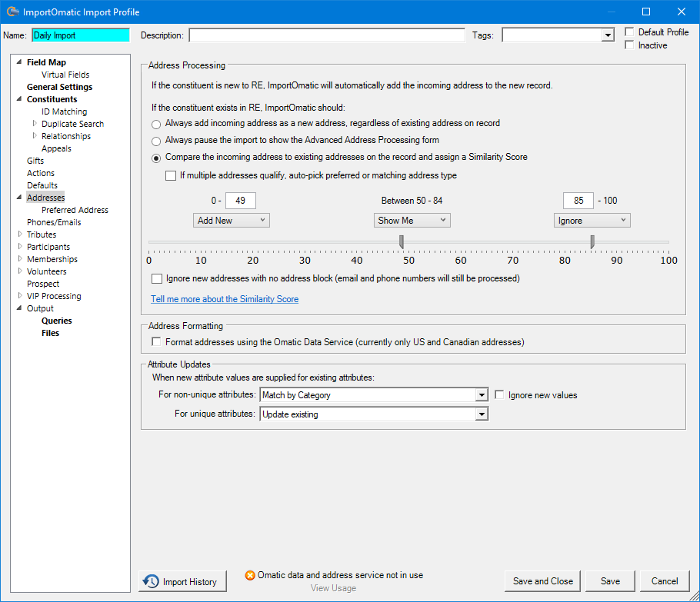700x602 pixels.
Task: Click the Tell me more about the Similarity Score link
Action: 224,298
